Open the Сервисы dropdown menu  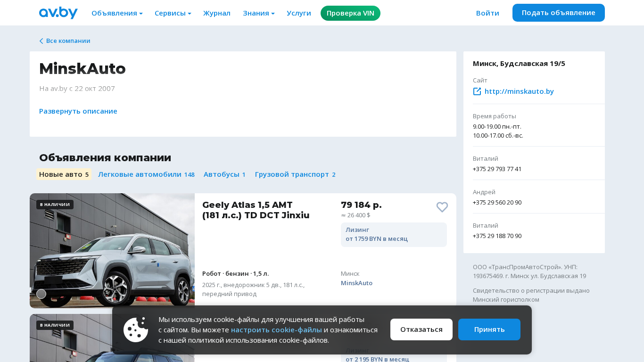click(x=173, y=13)
